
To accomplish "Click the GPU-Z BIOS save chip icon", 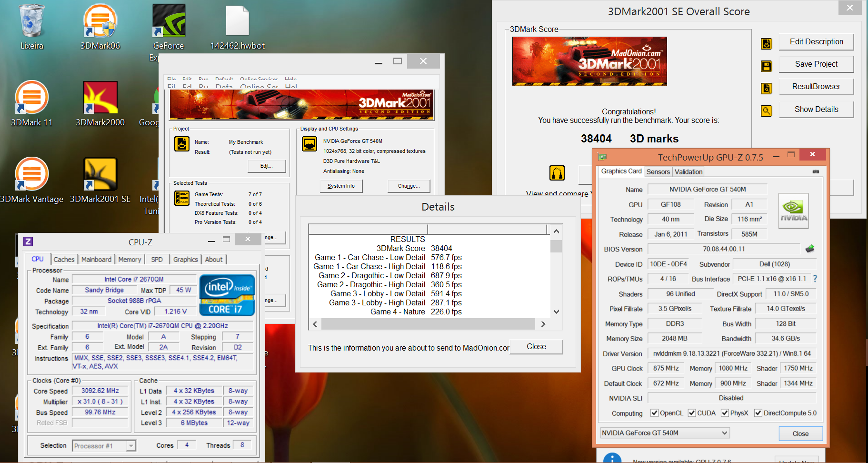I will 809,249.
